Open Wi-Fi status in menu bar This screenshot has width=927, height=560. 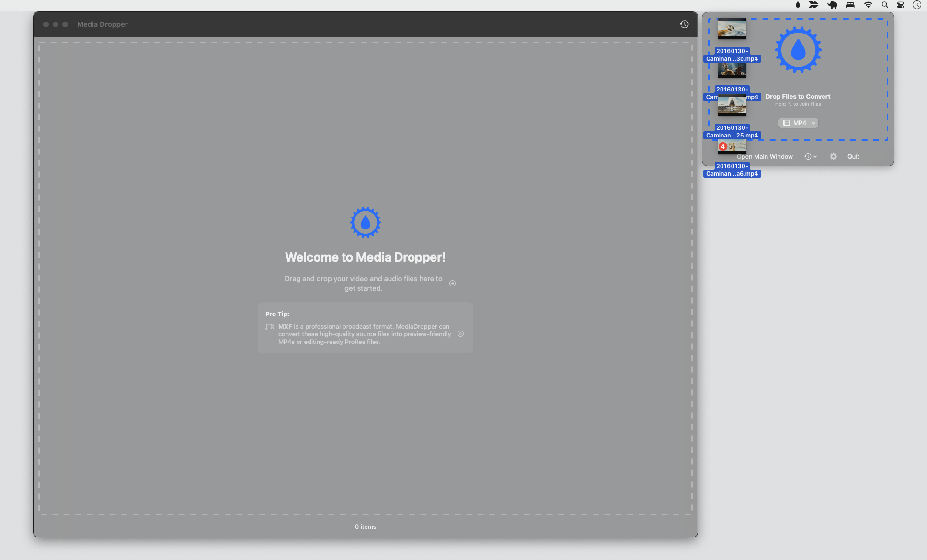[868, 5]
